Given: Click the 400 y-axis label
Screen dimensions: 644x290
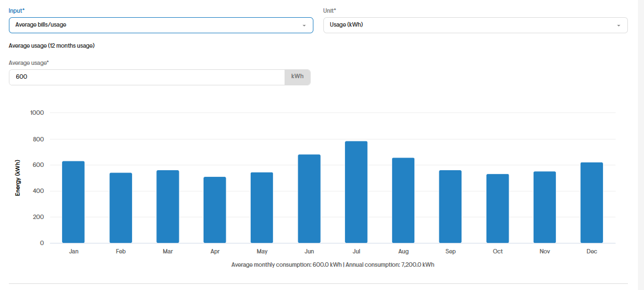Looking at the screenshot, I should click(x=39, y=191).
